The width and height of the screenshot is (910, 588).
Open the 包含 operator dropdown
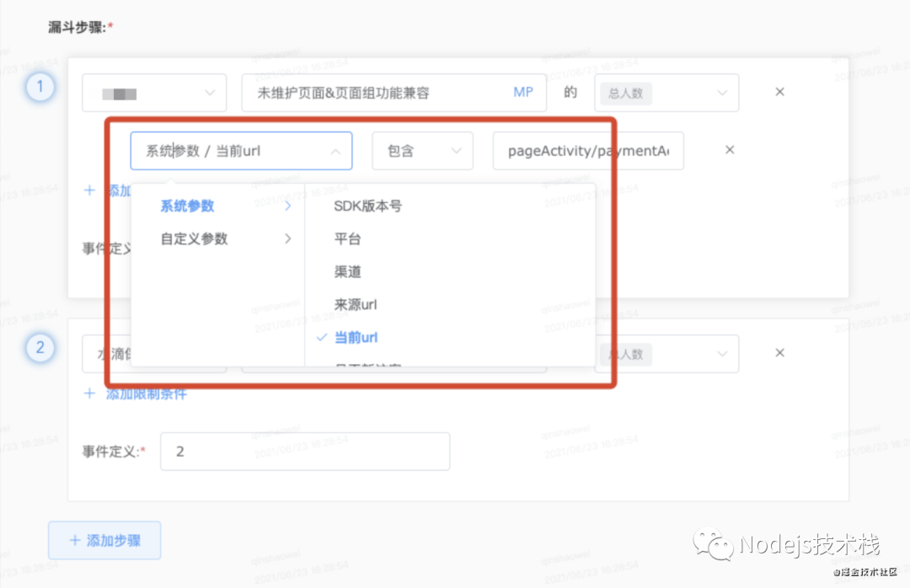(x=422, y=150)
